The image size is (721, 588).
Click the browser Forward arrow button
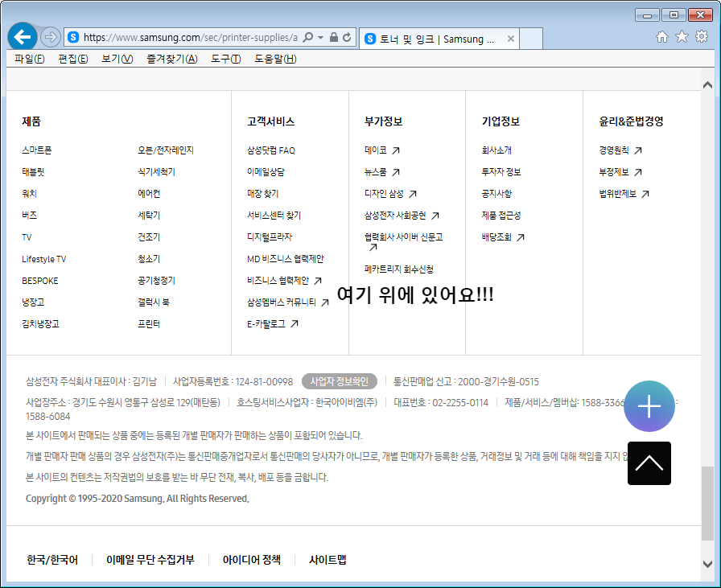click(50, 37)
